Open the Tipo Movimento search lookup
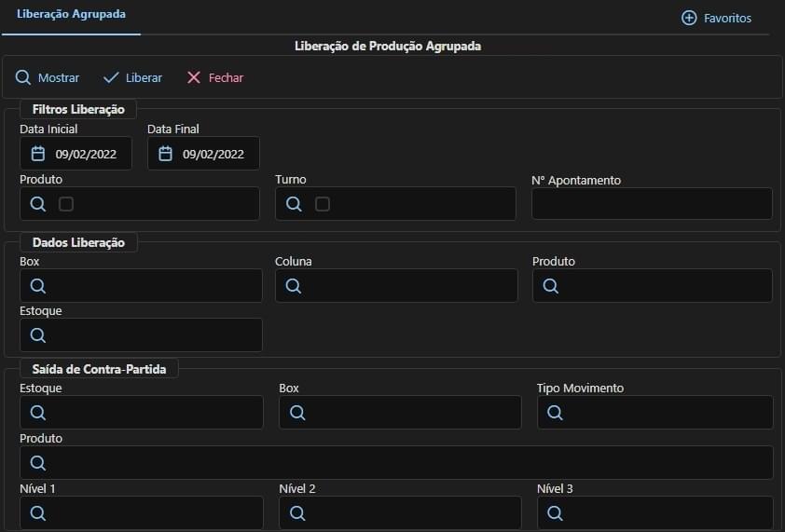 pos(555,413)
